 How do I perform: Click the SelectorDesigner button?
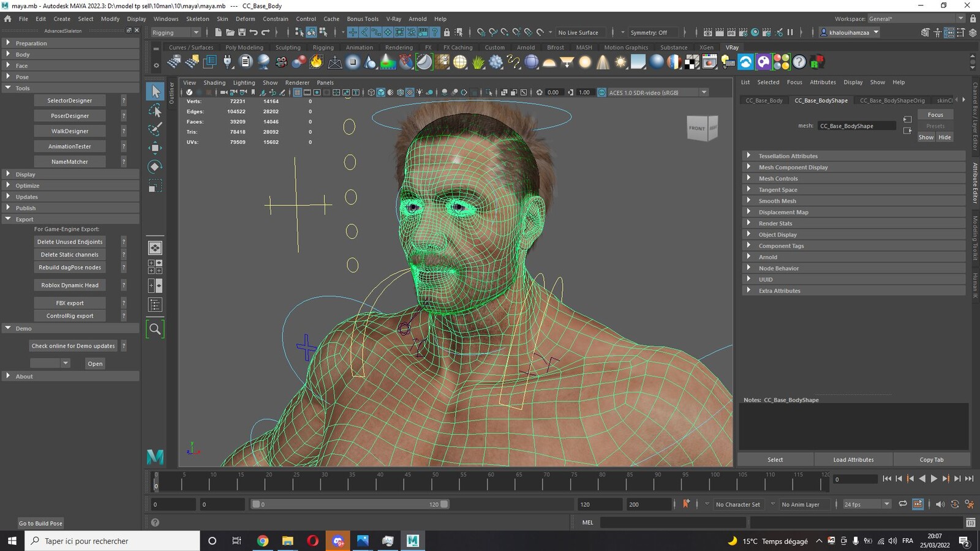point(70,100)
